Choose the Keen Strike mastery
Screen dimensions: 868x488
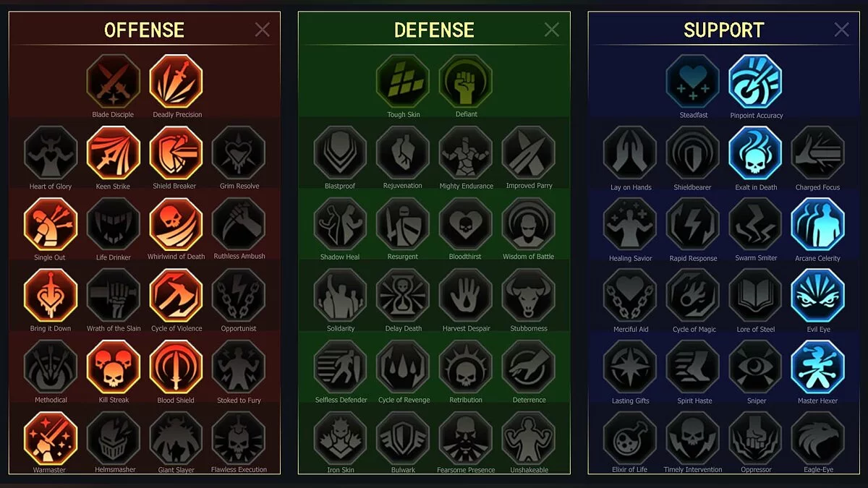tap(114, 153)
